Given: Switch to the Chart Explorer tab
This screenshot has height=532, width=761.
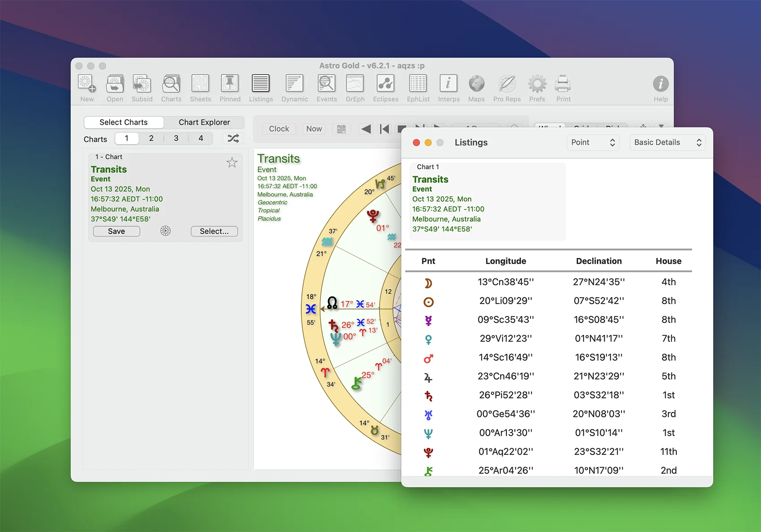Looking at the screenshot, I should pyautogui.click(x=204, y=122).
